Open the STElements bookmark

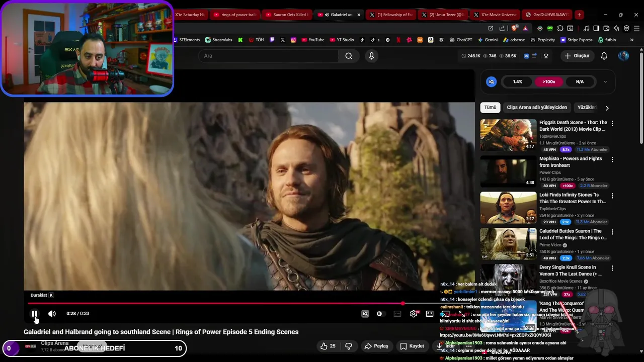187,40
